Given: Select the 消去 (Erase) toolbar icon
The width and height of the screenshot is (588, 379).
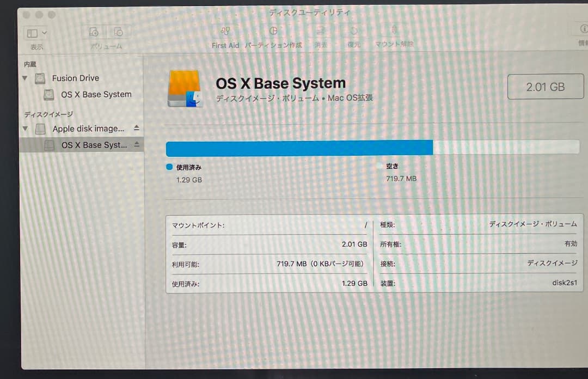Looking at the screenshot, I should [x=321, y=32].
